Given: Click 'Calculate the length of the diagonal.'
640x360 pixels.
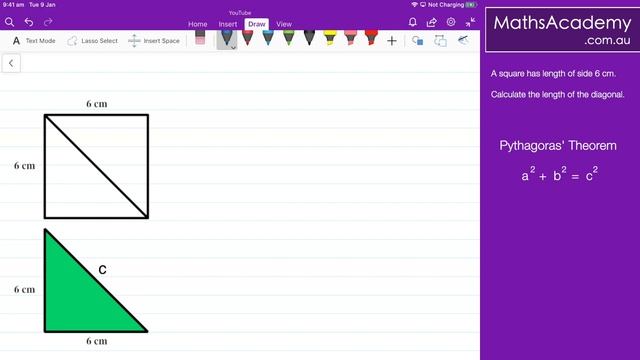Looking at the screenshot, I should [x=558, y=94].
